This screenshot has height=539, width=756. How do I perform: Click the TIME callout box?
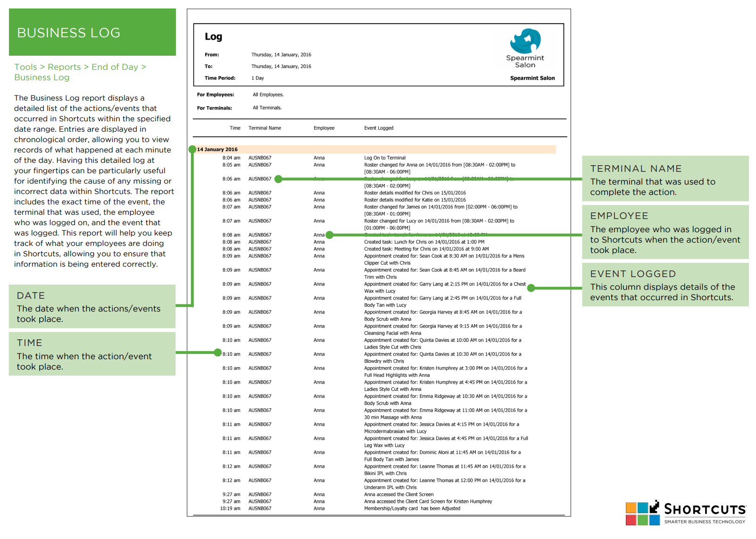92,354
